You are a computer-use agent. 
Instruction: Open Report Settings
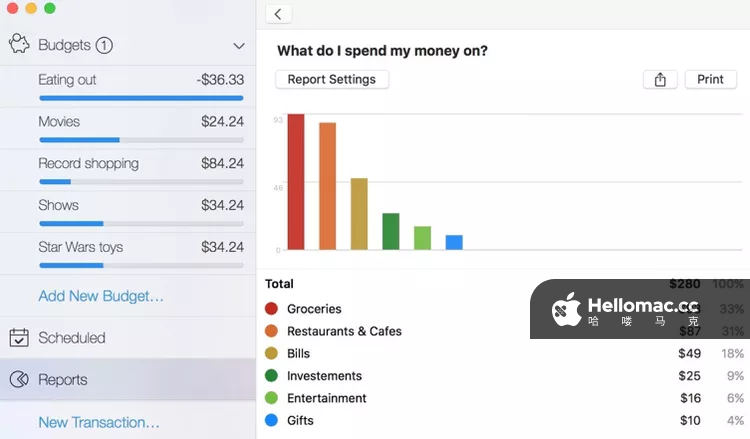[x=332, y=80]
